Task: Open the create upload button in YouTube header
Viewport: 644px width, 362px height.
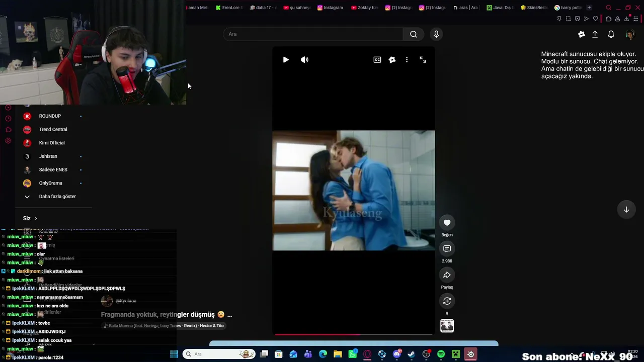Action: pyautogui.click(x=595, y=34)
